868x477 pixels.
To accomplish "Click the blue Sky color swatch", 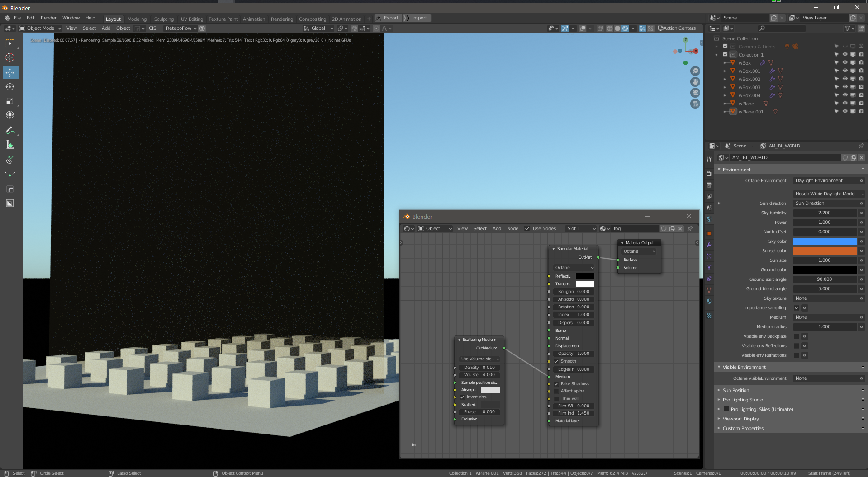I will [x=825, y=241].
